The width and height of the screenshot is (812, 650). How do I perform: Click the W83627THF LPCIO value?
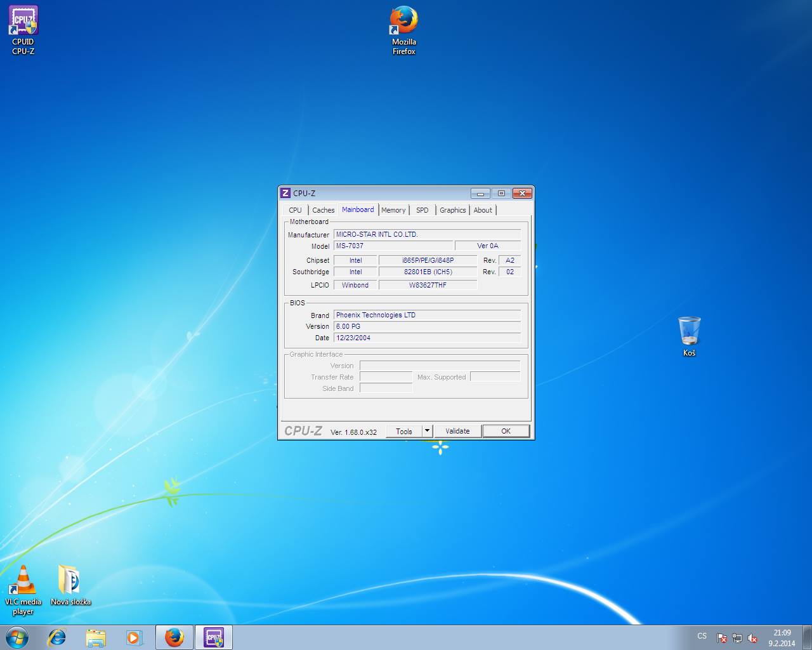click(428, 285)
